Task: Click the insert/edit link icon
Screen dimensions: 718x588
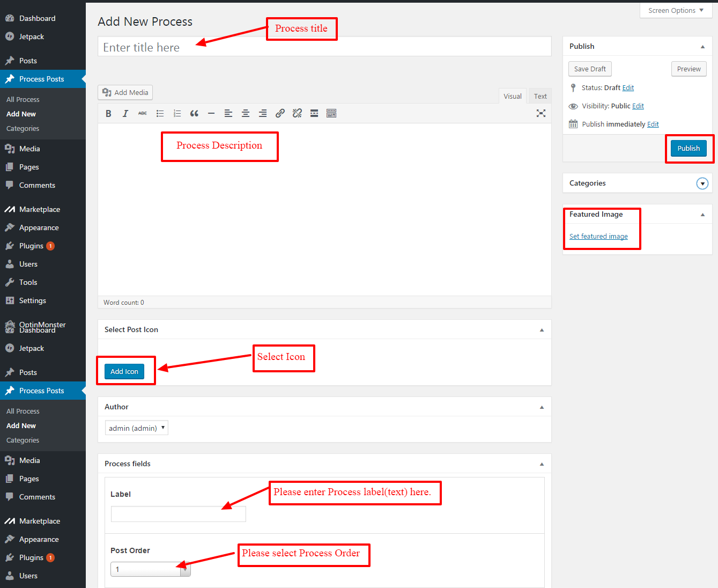Action: tap(280, 113)
